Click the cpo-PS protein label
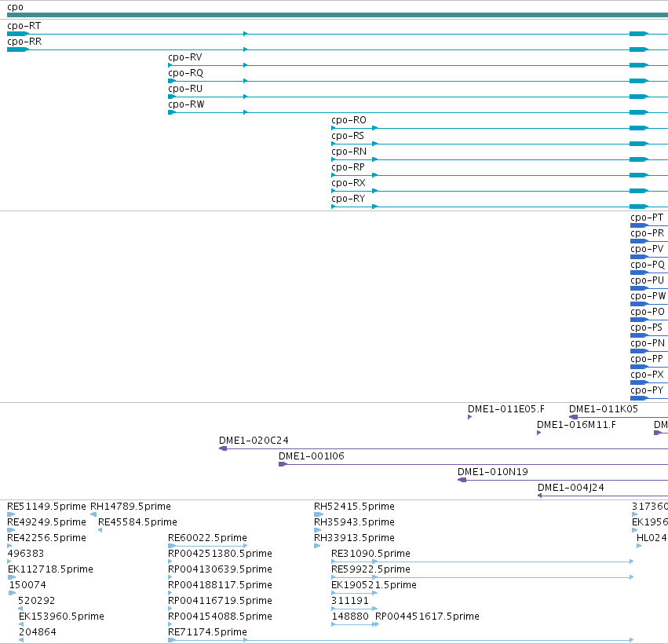This screenshot has width=668, height=644. click(x=647, y=328)
